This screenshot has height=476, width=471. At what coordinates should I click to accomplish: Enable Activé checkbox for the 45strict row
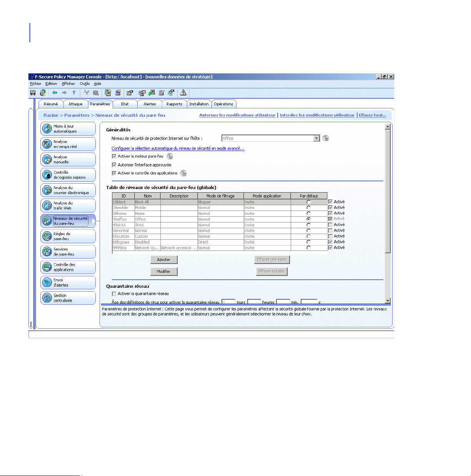pyautogui.click(x=330, y=225)
